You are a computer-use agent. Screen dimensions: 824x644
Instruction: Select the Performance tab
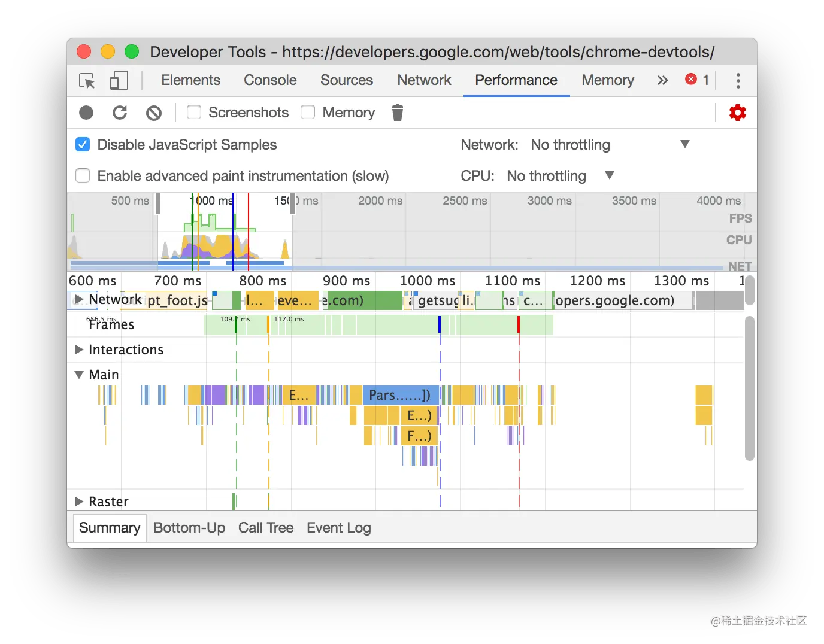516,80
